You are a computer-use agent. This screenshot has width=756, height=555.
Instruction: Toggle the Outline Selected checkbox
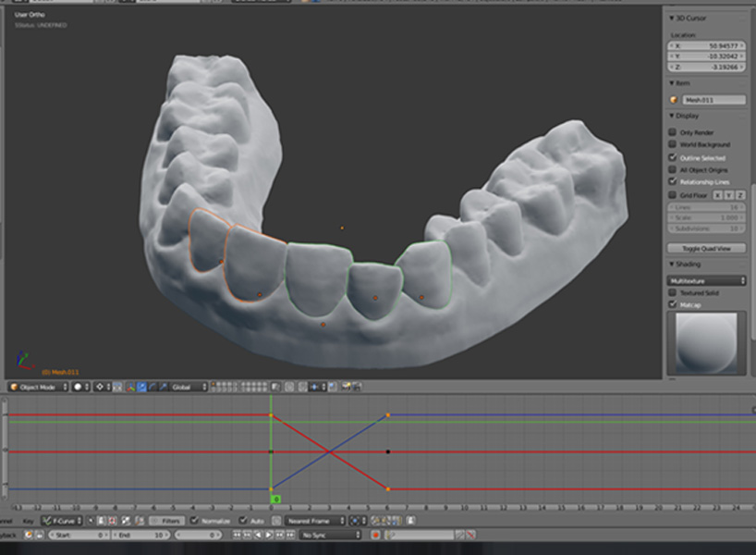tap(673, 157)
